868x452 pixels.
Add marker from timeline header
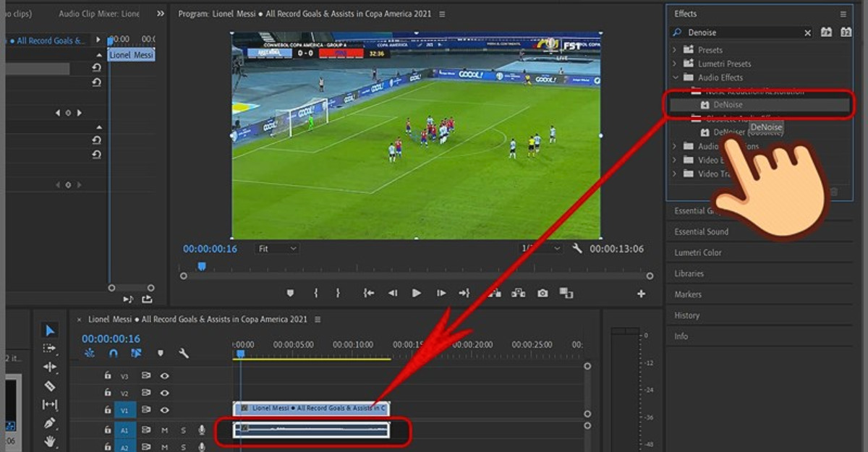tap(161, 354)
